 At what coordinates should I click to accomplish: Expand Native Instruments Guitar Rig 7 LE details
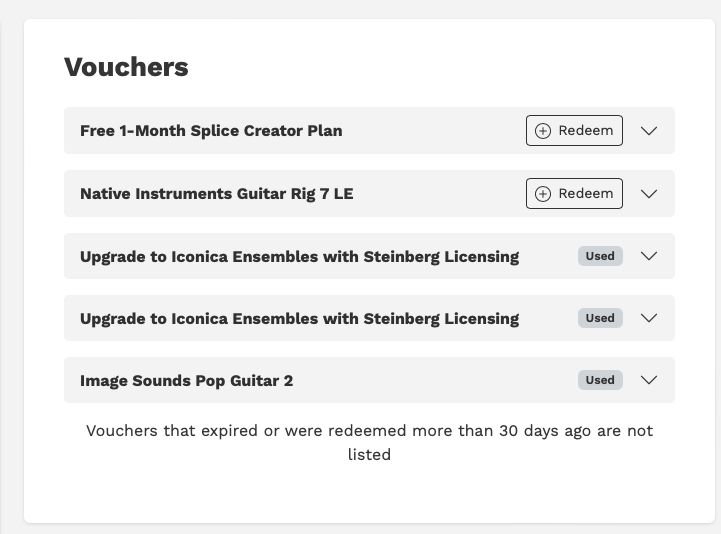pos(649,193)
